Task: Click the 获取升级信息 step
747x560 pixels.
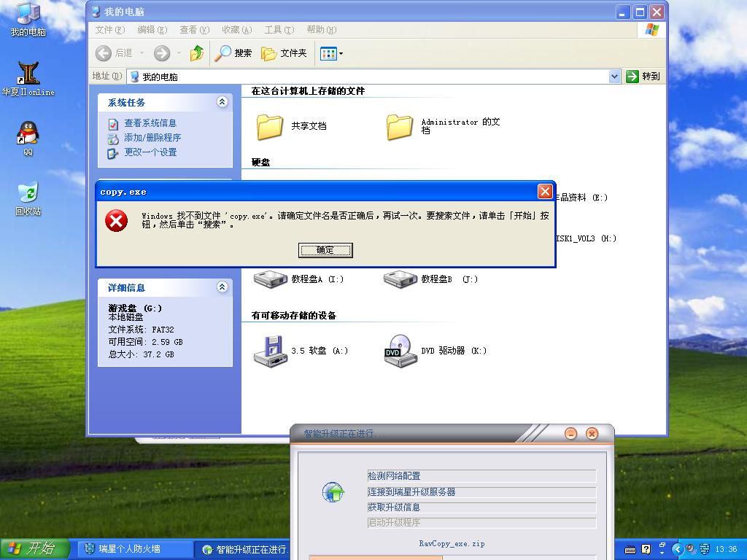Action: 481,507
